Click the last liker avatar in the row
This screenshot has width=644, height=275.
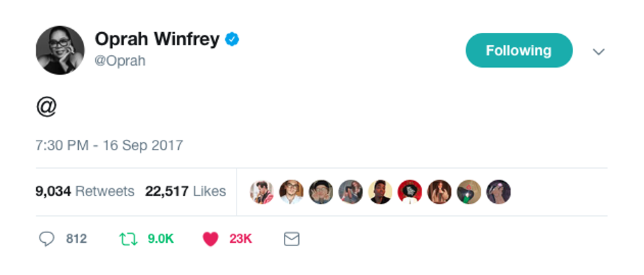(498, 192)
